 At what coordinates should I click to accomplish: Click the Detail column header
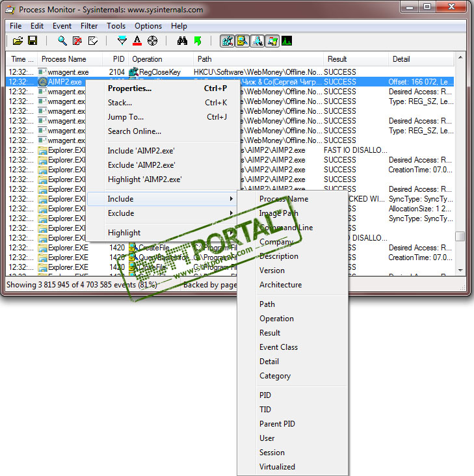tap(421, 59)
